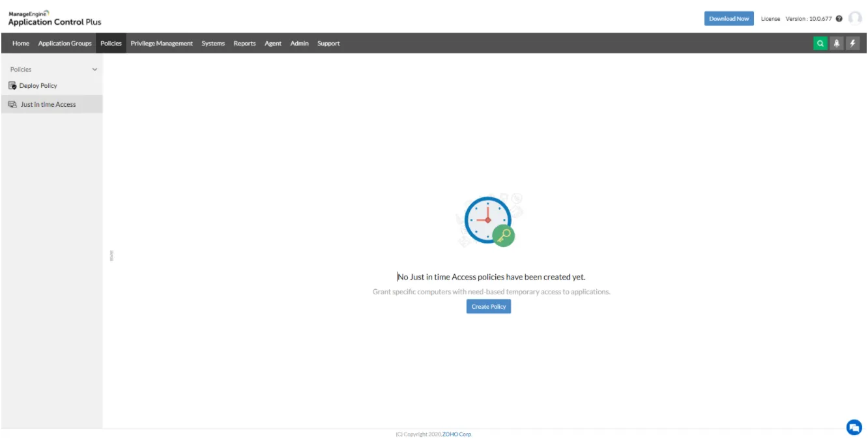
Task: Open the License details link
Action: [x=770, y=18]
